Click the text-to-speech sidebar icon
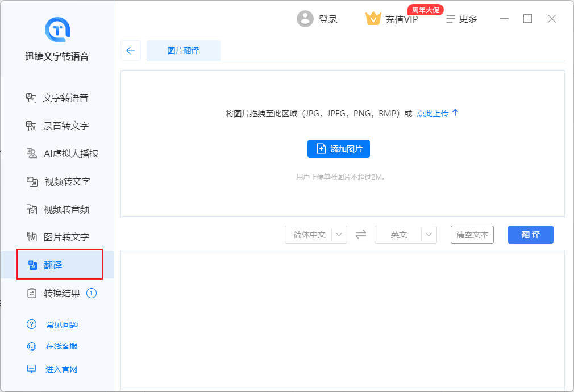 click(x=31, y=98)
